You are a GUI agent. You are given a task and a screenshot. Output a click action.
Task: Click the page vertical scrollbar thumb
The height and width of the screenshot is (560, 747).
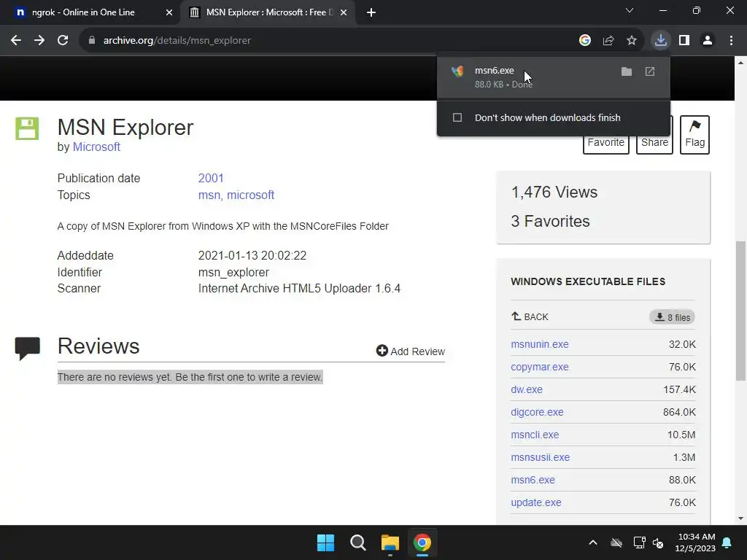(740, 311)
